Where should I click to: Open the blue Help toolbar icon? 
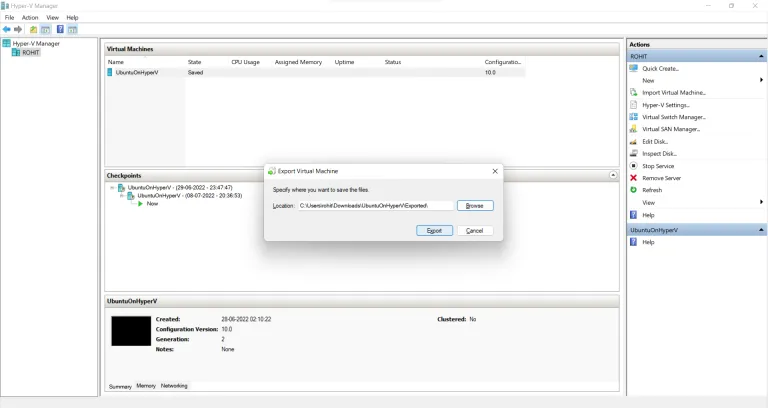coord(60,29)
